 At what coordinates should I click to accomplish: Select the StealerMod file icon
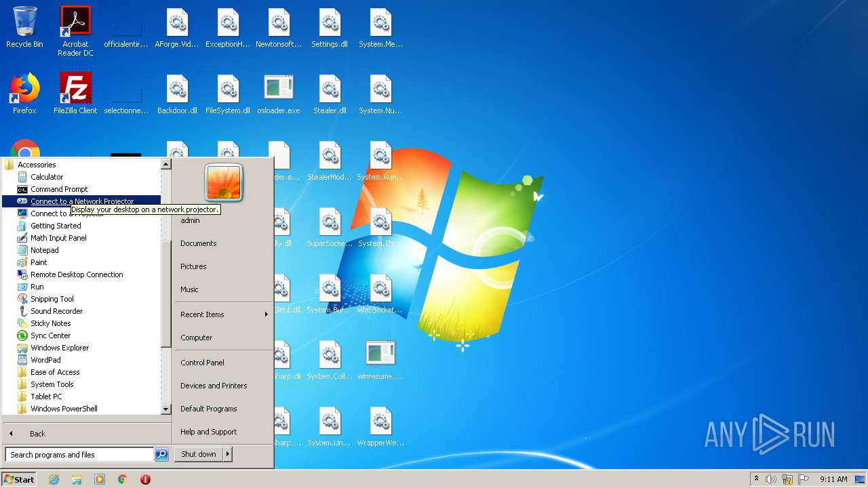click(330, 161)
